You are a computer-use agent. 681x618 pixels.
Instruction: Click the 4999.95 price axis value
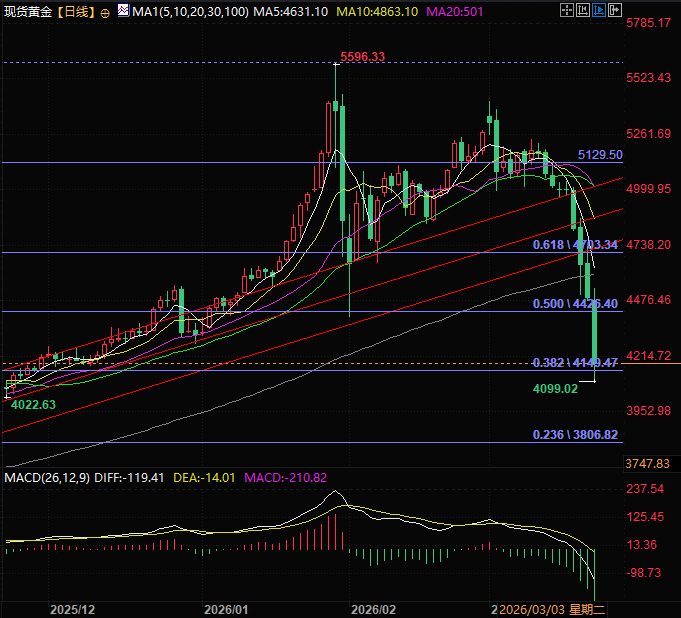[648, 188]
